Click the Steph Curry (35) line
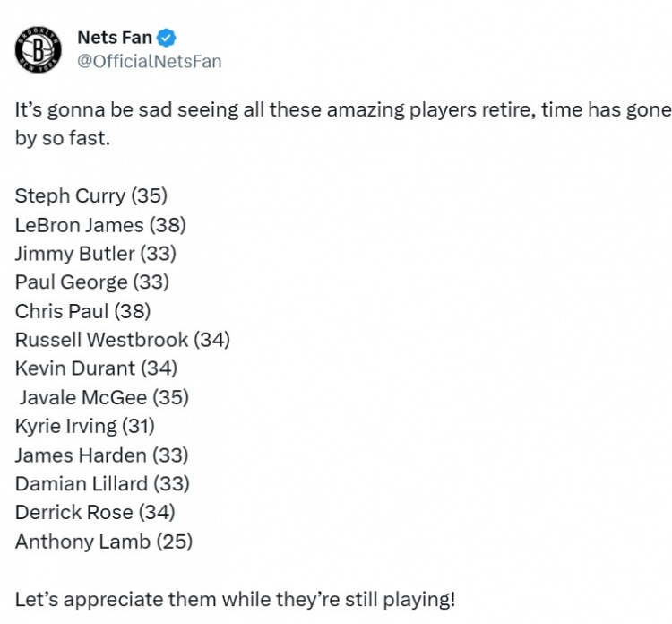The width and height of the screenshot is (672, 624). point(91,196)
